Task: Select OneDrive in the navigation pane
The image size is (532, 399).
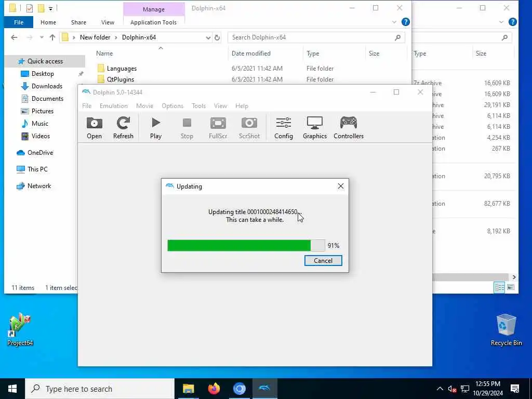Action: click(x=40, y=153)
